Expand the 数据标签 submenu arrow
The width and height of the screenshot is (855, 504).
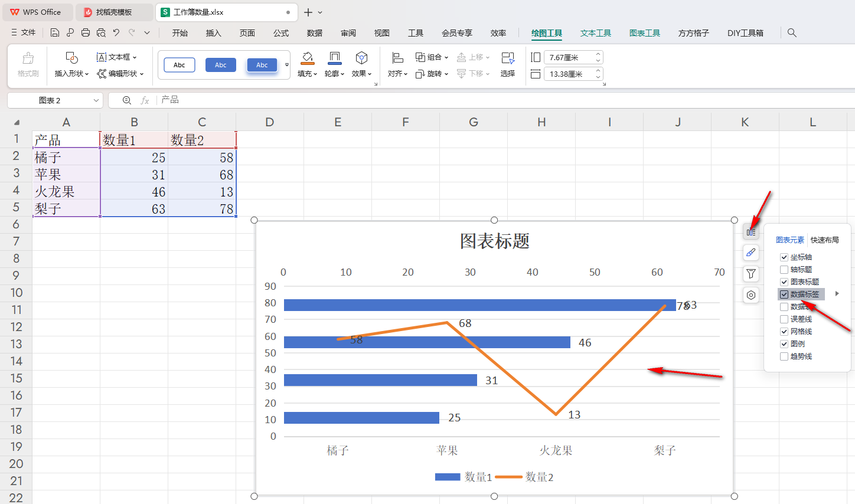tap(837, 294)
